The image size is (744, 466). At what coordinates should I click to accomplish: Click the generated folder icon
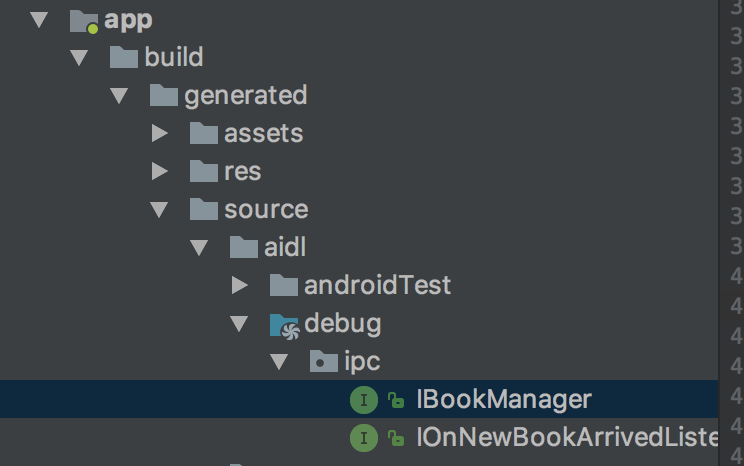coord(164,96)
